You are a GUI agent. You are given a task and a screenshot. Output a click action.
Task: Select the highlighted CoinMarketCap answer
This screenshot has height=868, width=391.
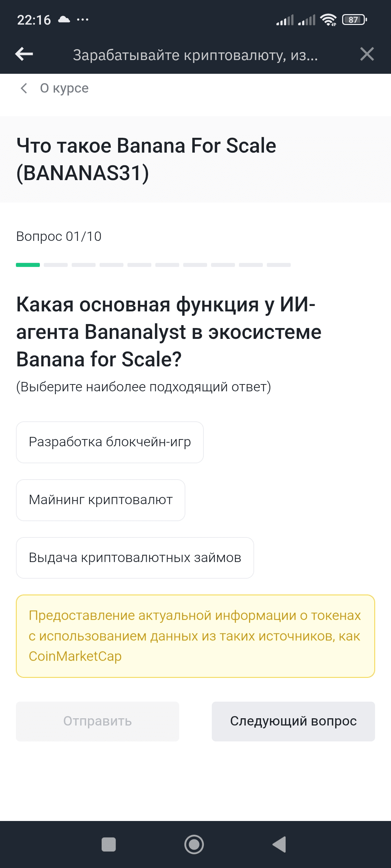(x=195, y=636)
